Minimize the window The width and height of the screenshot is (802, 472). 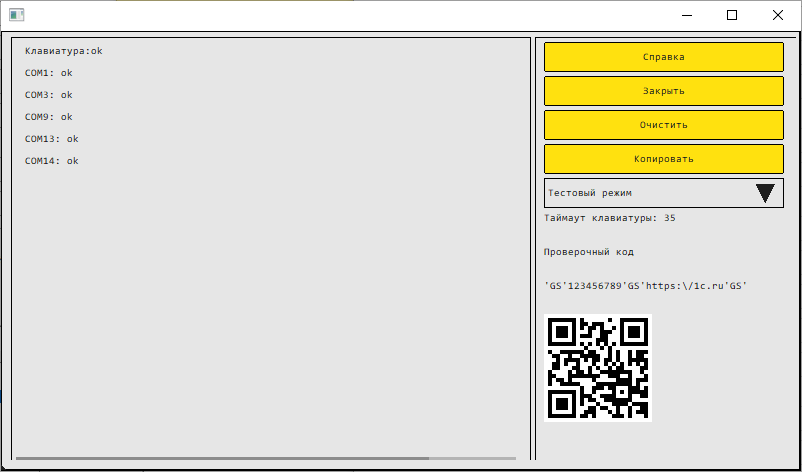click(x=687, y=15)
